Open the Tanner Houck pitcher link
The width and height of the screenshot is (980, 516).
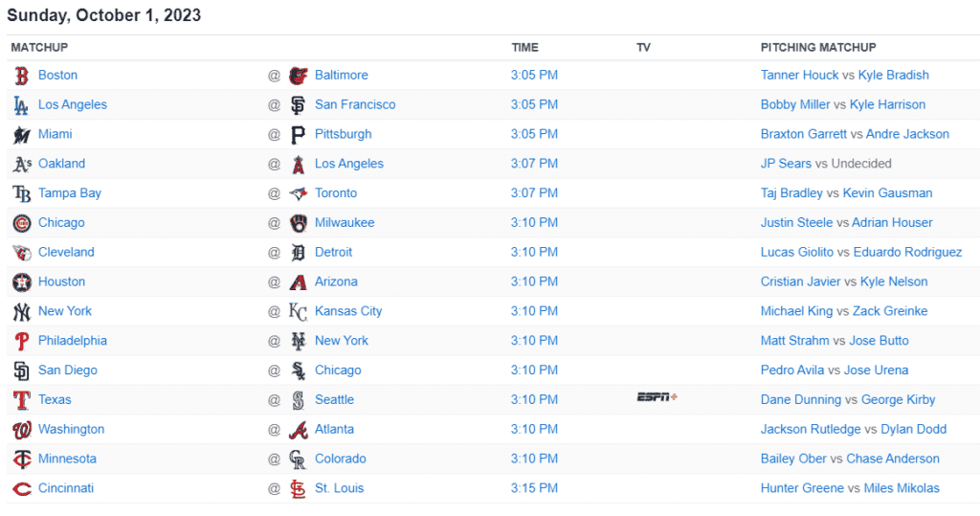click(x=799, y=75)
